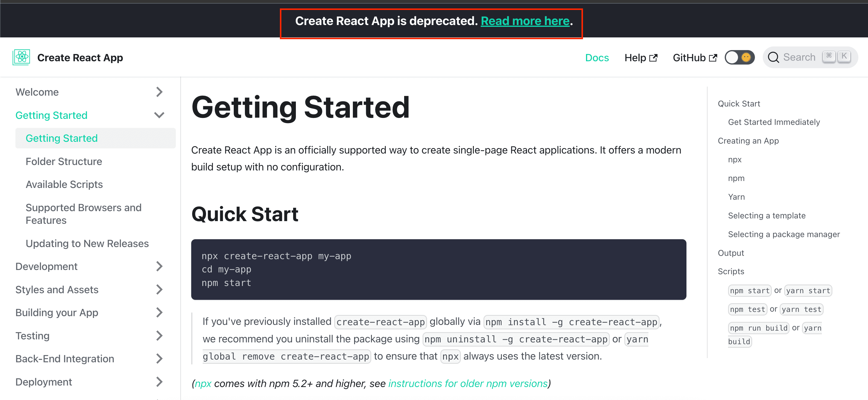Select Folder Structure in the sidebar

[64, 161]
